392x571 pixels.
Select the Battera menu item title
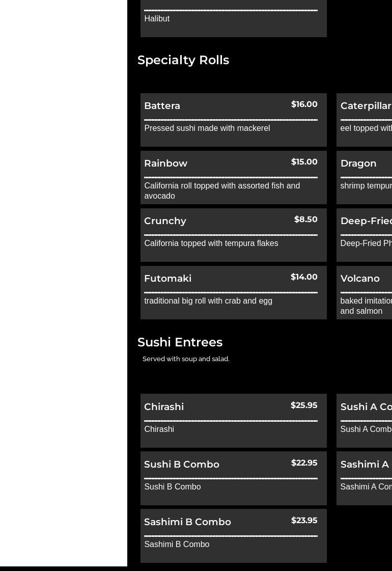pos(162,106)
